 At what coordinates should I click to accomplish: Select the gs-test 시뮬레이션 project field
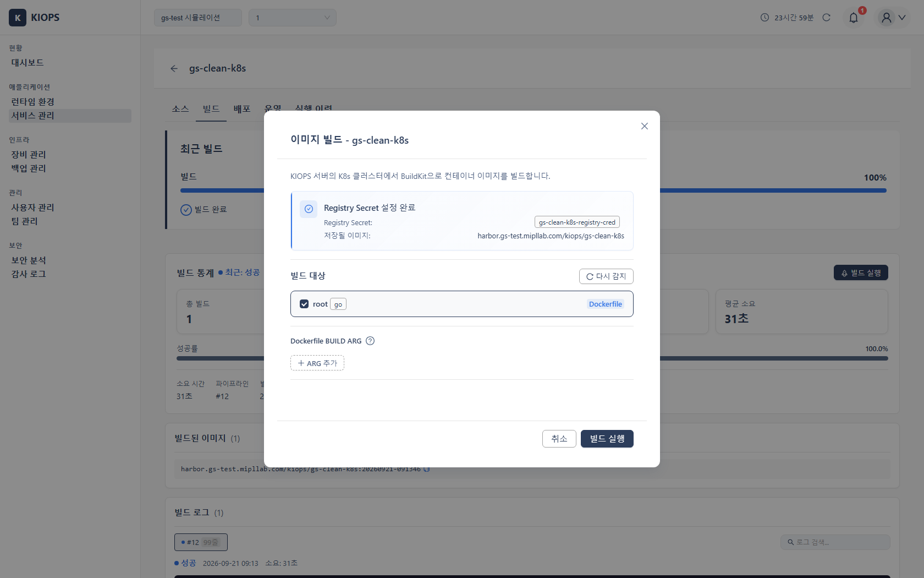[x=198, y=18]
